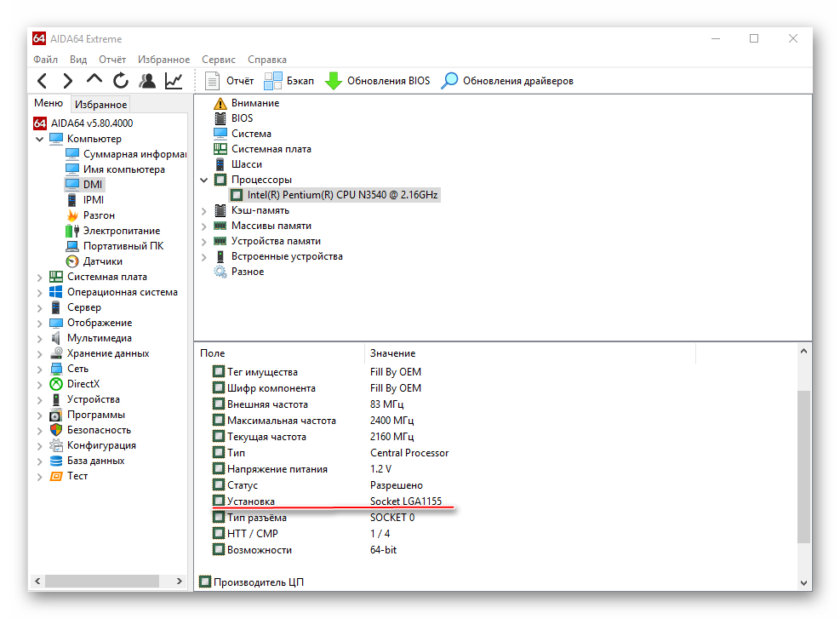The width and height of the screenshot is (840, 619).
Task: Open the user management icon in toolbar
Action: click(147, 81)
